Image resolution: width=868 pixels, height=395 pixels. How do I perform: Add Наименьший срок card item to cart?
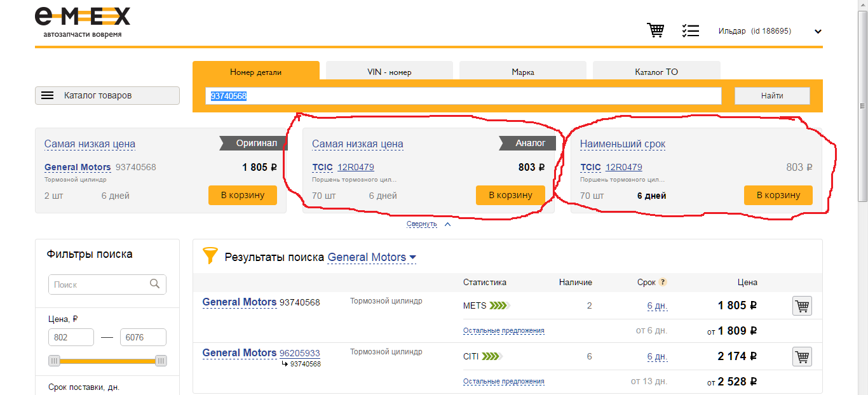coord(778,195)
